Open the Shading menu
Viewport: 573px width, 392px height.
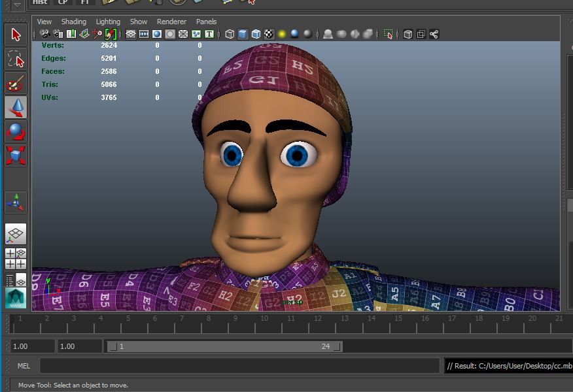74,22
